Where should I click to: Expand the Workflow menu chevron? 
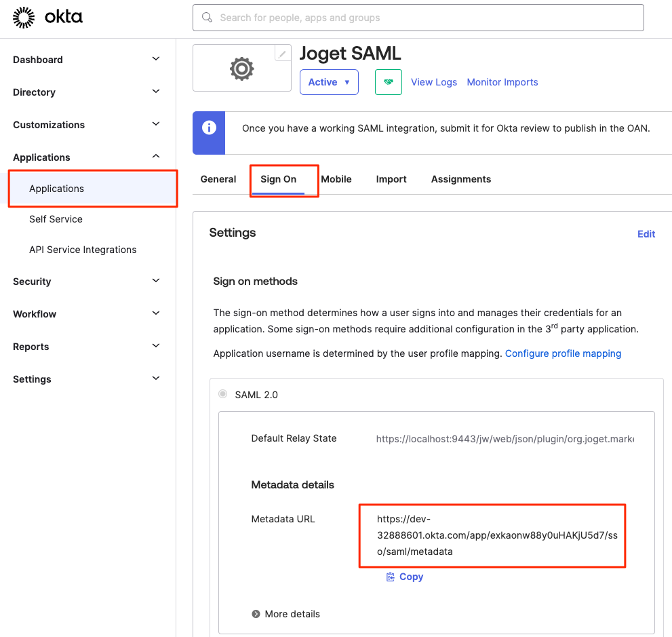pyautogui.click(x=156, y=313)
